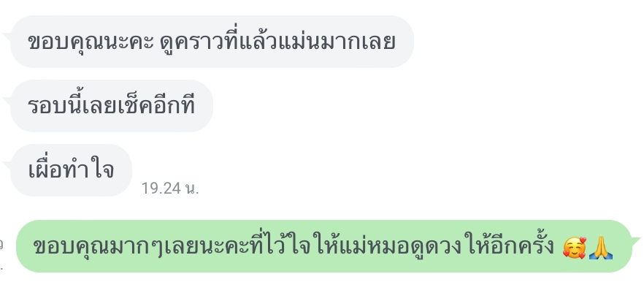Click the tail of the 'รอบนี้เลยเช็คอีกที' bubble

pyautogui.click(x=7, y=101)
